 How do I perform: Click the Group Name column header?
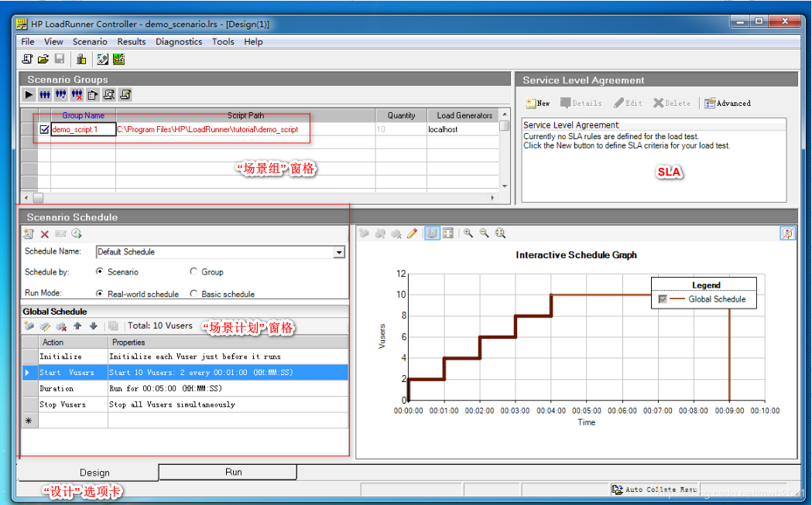[x=84, y=115]
